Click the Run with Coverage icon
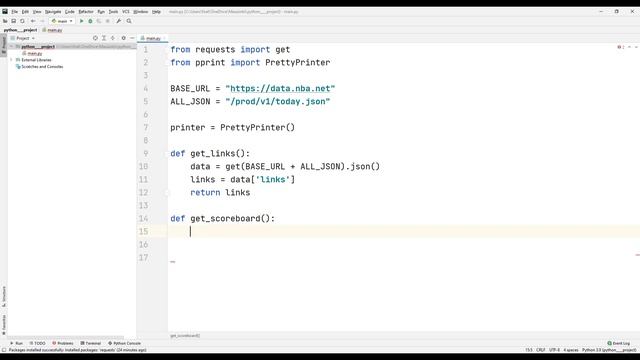The height and width of the screenshot is (360, 640). click(99, 21)
